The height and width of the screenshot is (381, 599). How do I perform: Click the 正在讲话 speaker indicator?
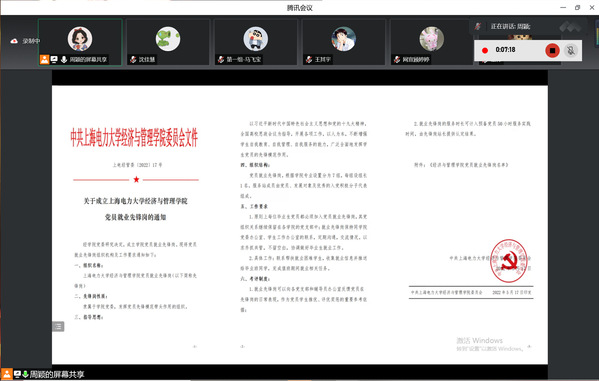point(510,26)
